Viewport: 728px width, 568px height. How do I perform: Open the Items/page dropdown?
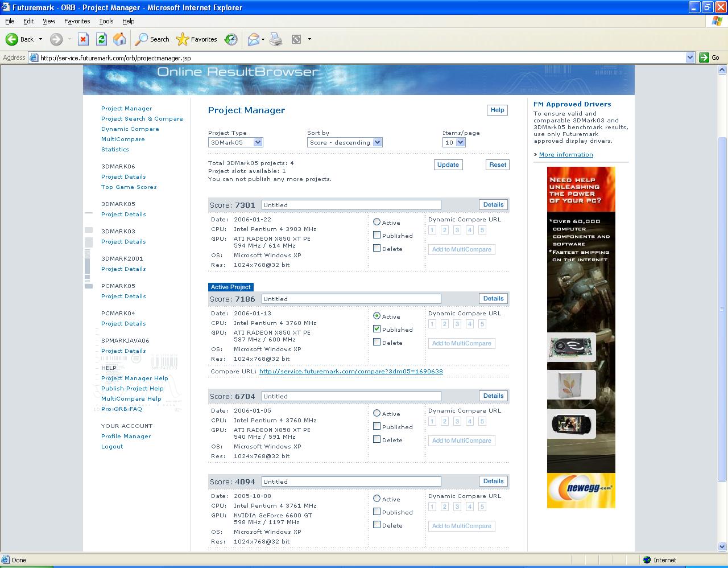[454, 142]
